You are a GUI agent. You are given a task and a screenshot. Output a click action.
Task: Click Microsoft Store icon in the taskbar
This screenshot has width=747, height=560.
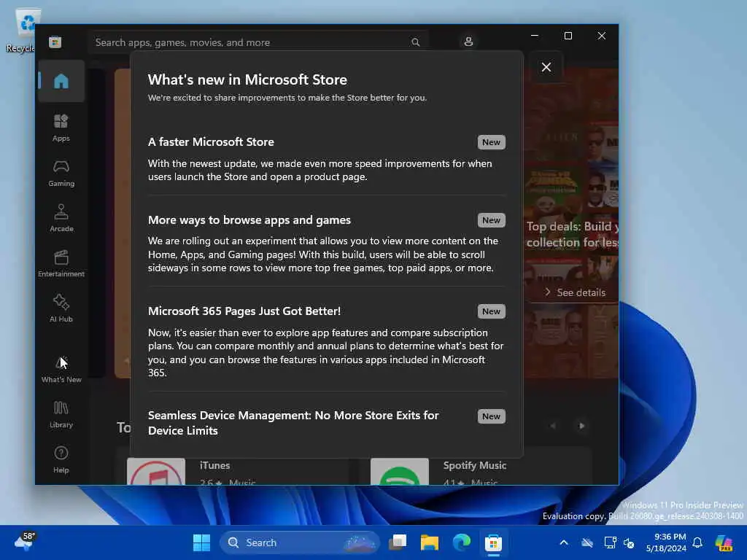point(493,542)
